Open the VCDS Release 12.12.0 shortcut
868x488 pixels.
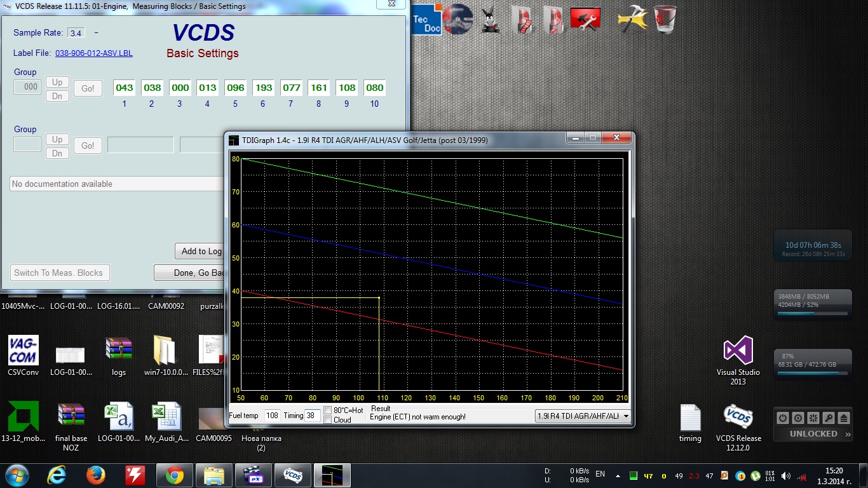click(738, 417)
